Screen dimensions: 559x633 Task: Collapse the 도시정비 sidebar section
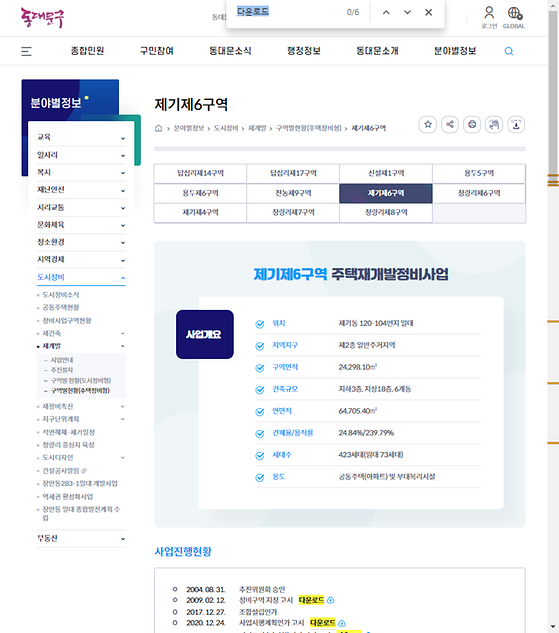pyautogui.click(x=81, y=277)
